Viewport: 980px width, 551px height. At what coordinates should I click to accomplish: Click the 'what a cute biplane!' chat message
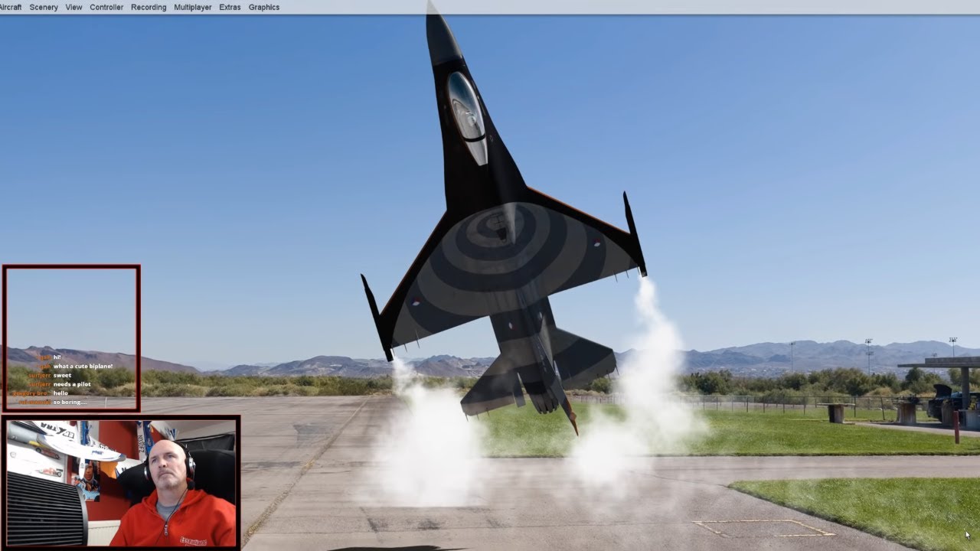(x=83, y=366)
